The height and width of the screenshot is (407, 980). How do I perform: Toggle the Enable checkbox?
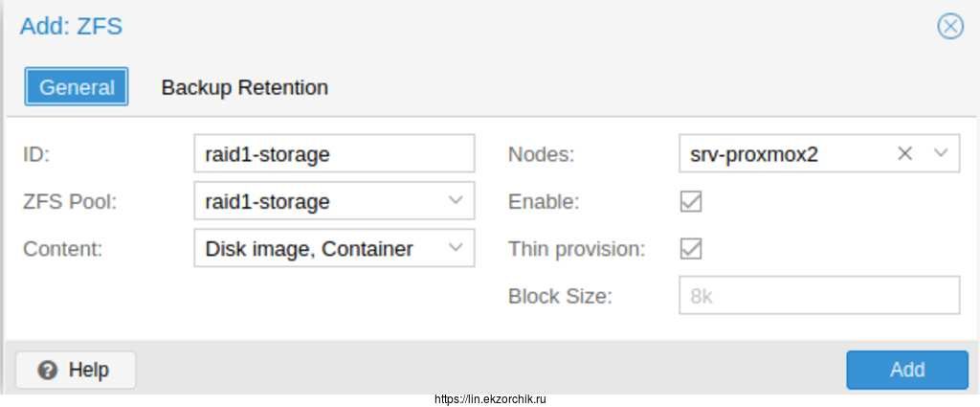coord(690,201)
